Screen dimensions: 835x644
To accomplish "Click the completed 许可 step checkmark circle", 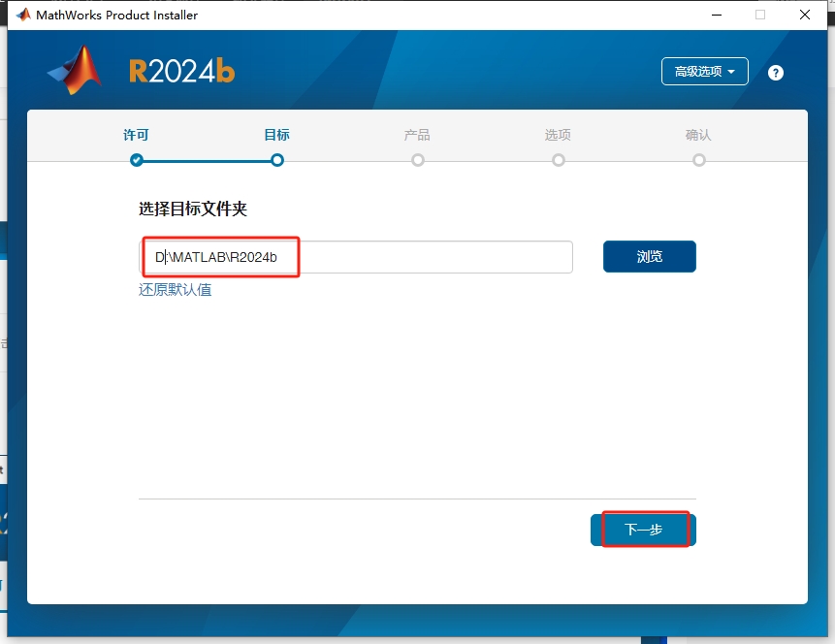I will pos(136,160).
